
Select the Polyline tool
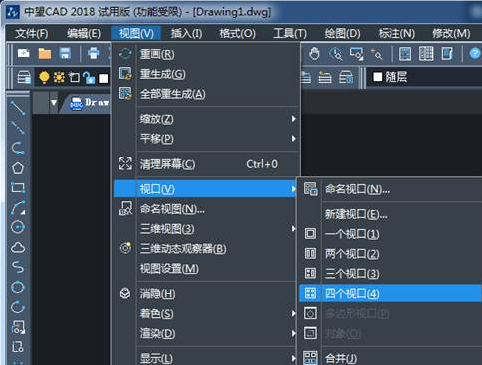18,148
